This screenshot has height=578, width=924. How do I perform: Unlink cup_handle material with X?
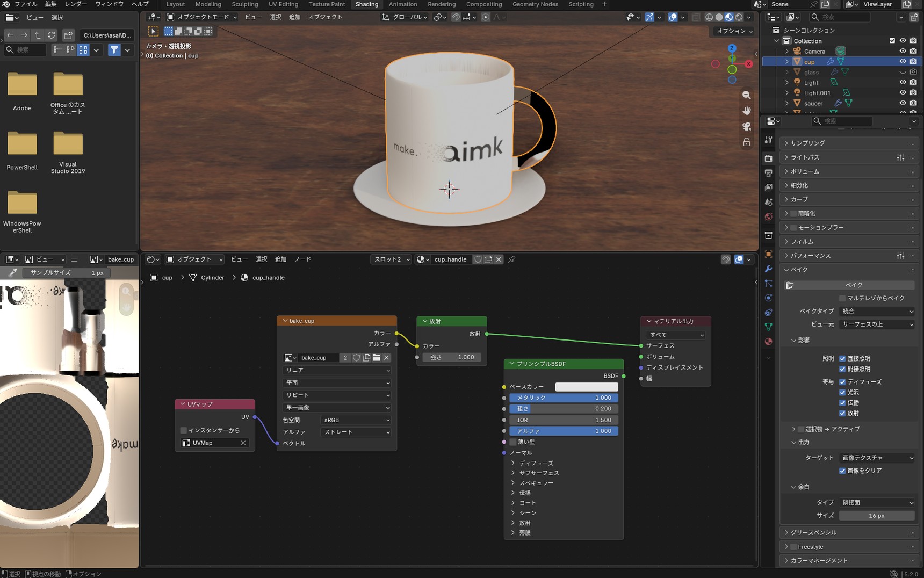click(499, 259)
